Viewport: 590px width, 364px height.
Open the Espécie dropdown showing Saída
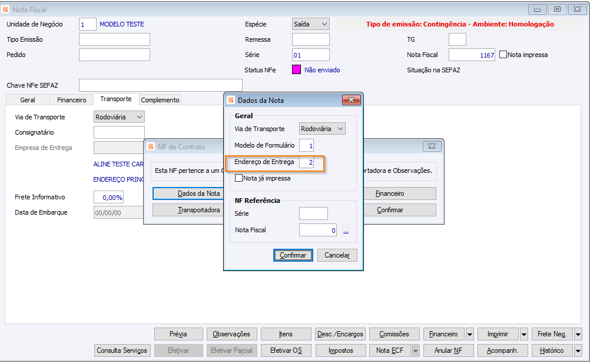pos(311,24)
